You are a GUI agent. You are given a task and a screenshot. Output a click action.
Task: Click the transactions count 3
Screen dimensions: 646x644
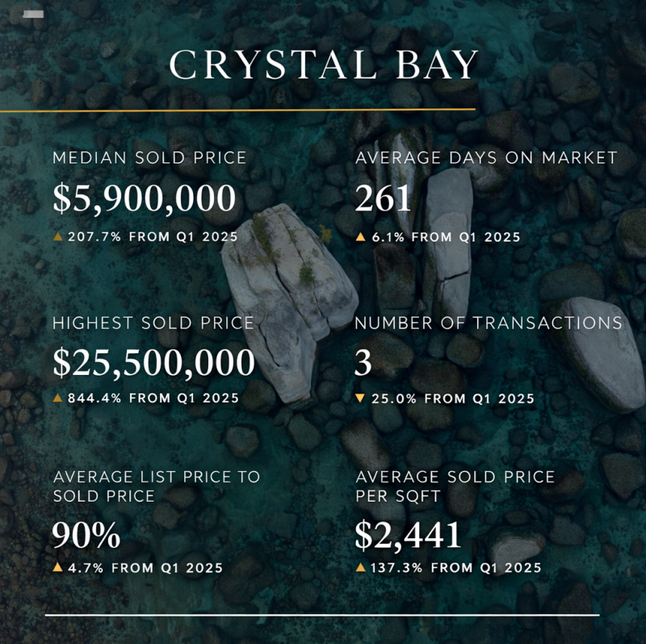pos(363,363)
